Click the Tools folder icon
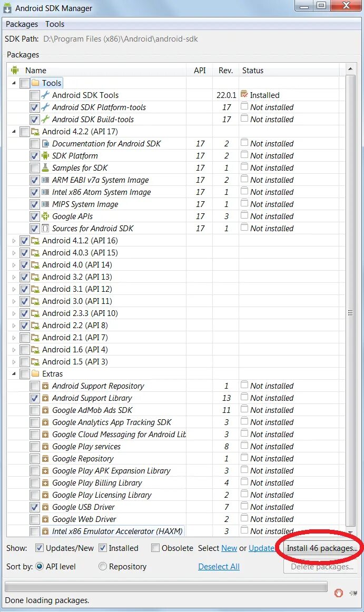 coord(35,83)
